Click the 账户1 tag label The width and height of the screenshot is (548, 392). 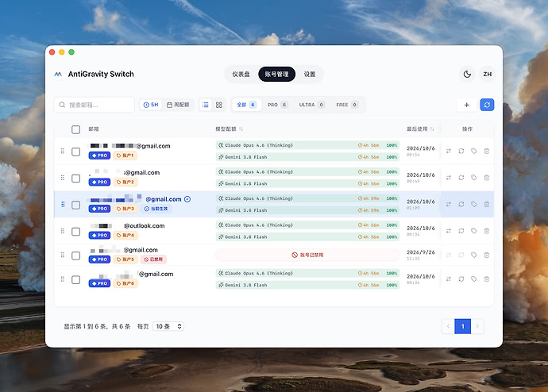pyautogui.click(x=125, y=156)
